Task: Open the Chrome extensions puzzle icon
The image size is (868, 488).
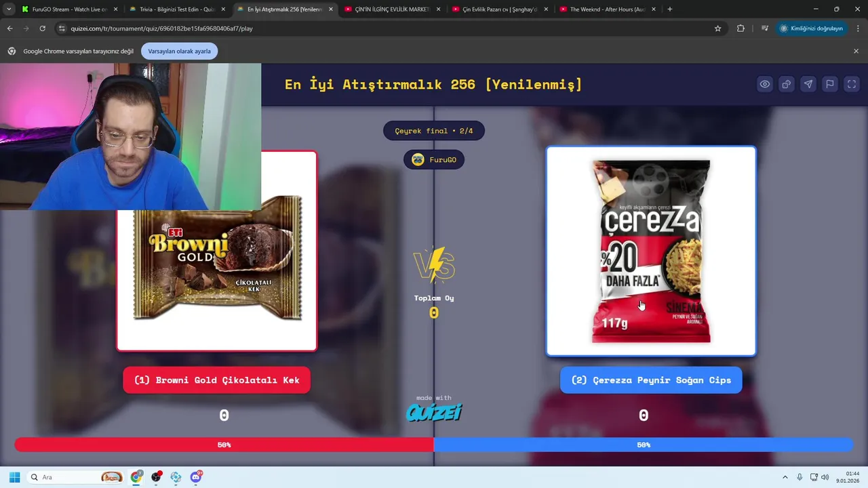Action: pyautogui.click(x=741, y=28)
